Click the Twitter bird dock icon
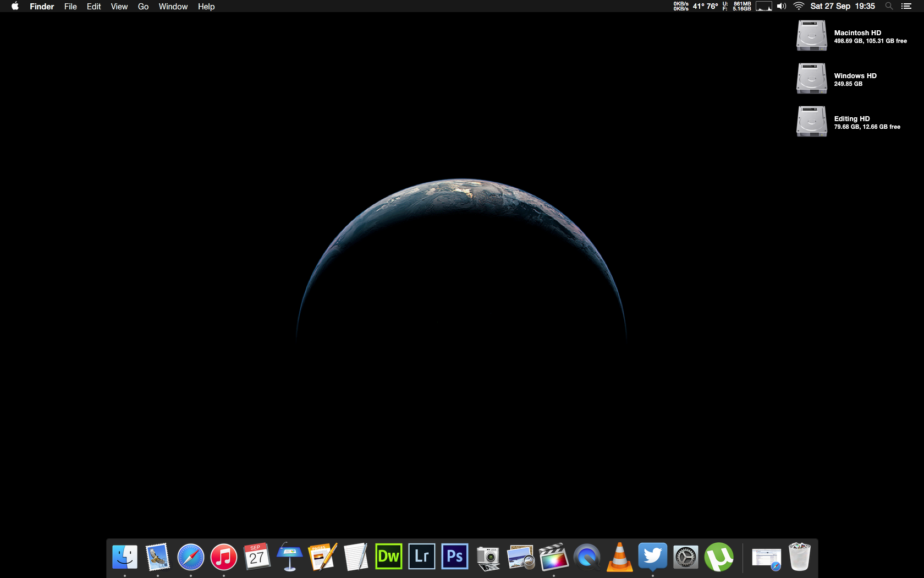Screen dimensions: 924x578 point(653,556)
